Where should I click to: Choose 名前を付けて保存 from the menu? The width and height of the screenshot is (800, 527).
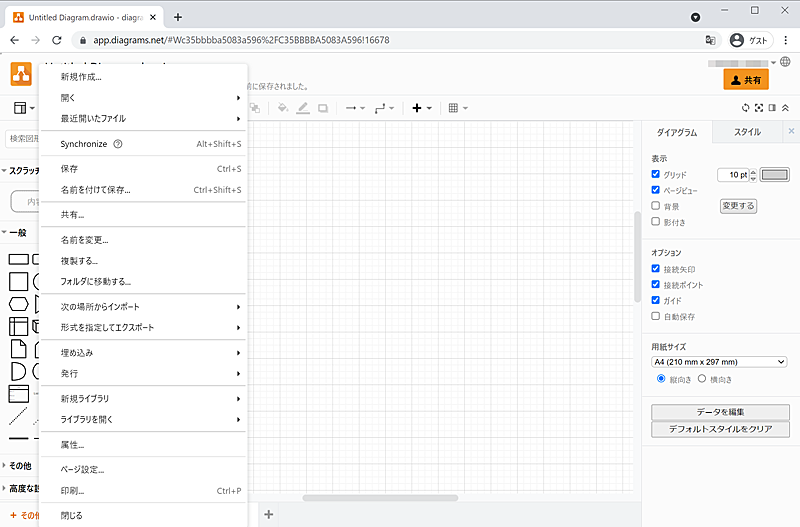point(95,190)
